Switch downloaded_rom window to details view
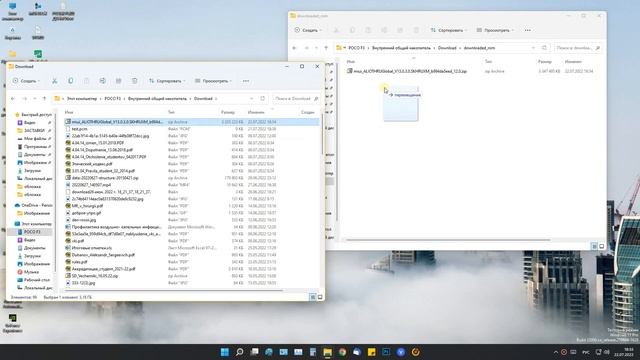The width and height of the screenshot is (640, 360). (x=594, y=246)
